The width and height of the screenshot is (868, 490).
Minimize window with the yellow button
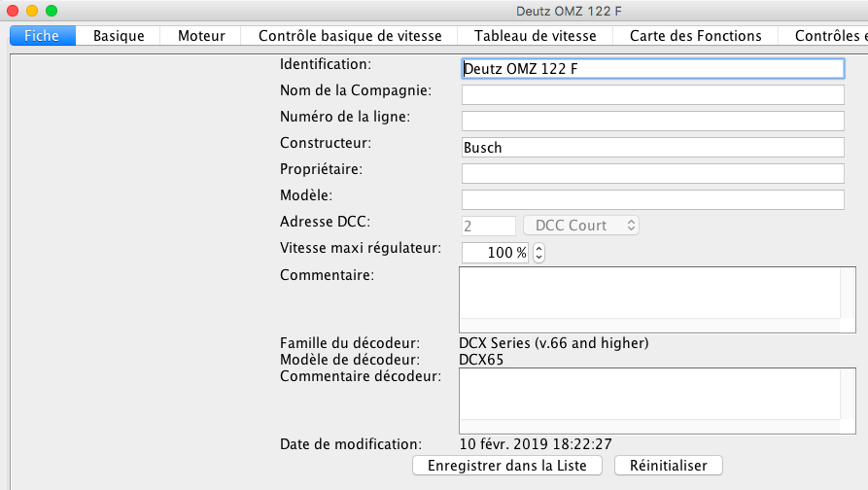coord(32,11)
